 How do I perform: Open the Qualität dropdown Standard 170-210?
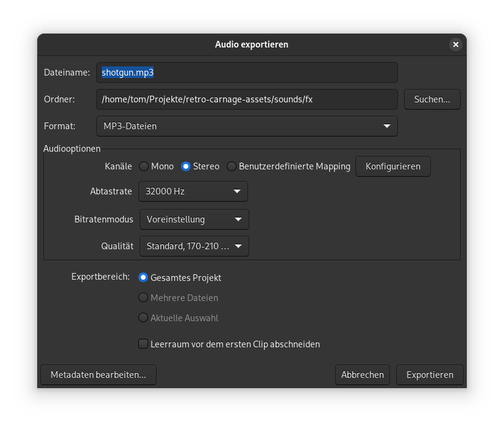pos(194,246)
